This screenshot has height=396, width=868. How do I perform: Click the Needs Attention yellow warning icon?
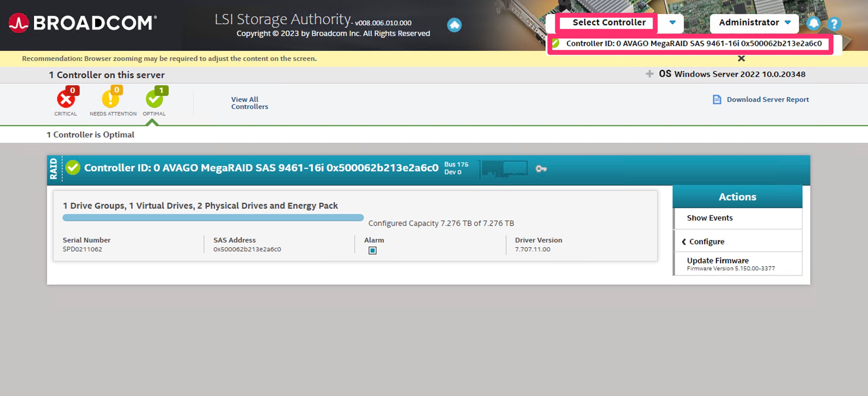pyautogui.click(x=111, y=99)
